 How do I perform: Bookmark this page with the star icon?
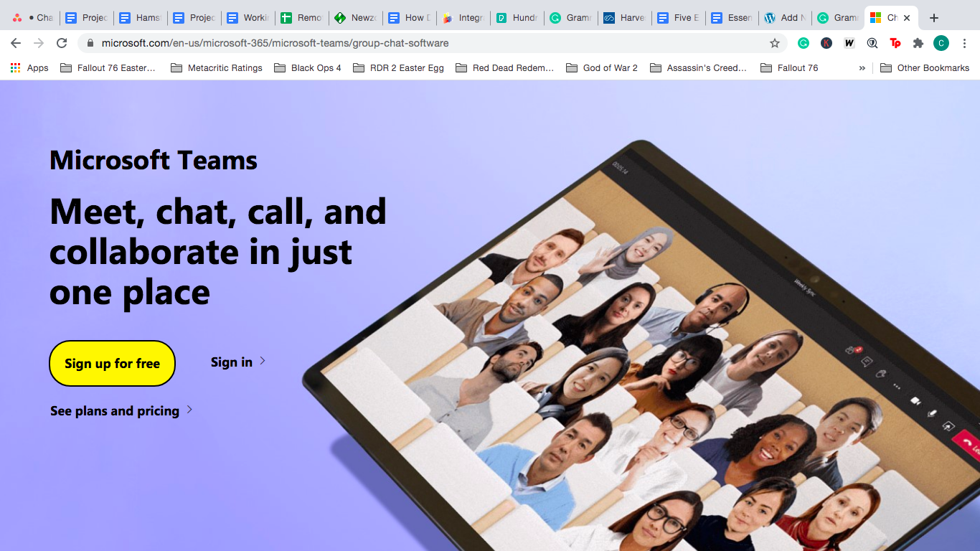775,43
